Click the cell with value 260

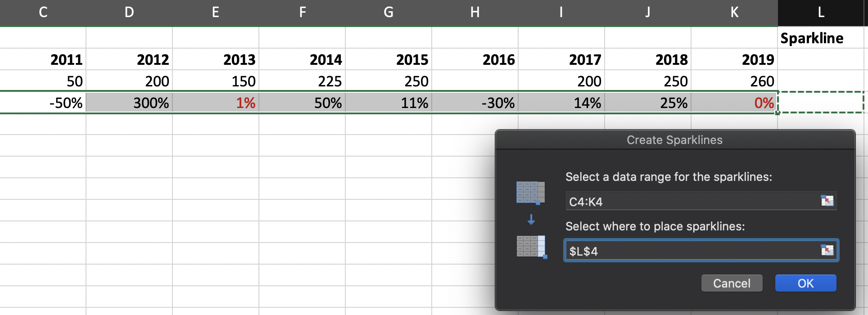pos(734,81)
